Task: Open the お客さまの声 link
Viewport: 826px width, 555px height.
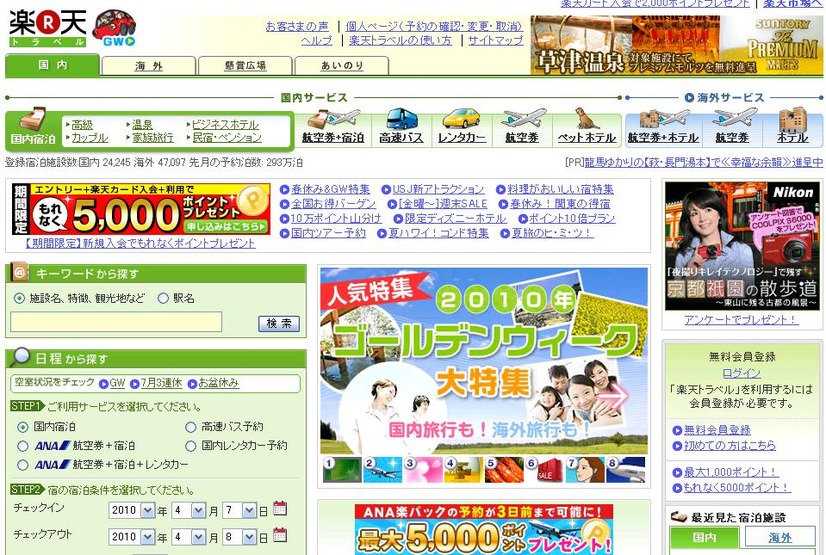Action: point(297,26)
